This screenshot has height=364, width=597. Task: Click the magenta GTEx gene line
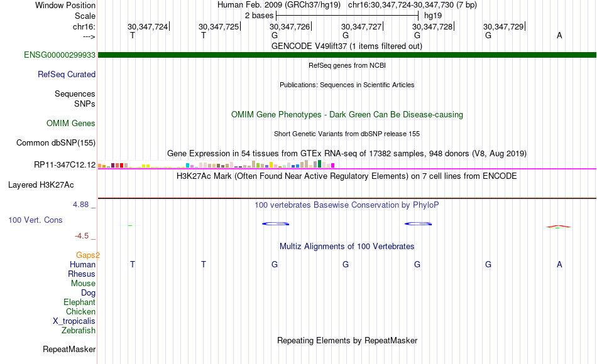click(347, 169)
